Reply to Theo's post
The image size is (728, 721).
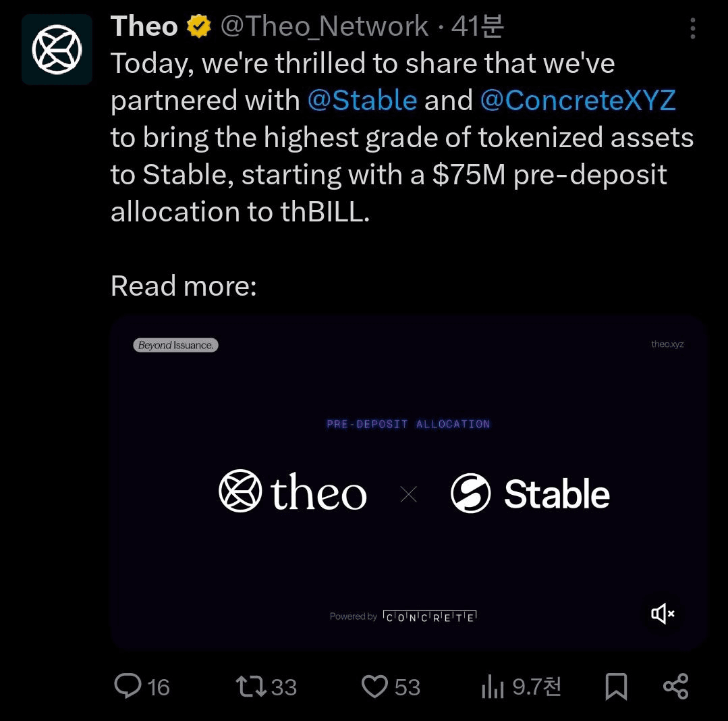click(x=128, y=687)
